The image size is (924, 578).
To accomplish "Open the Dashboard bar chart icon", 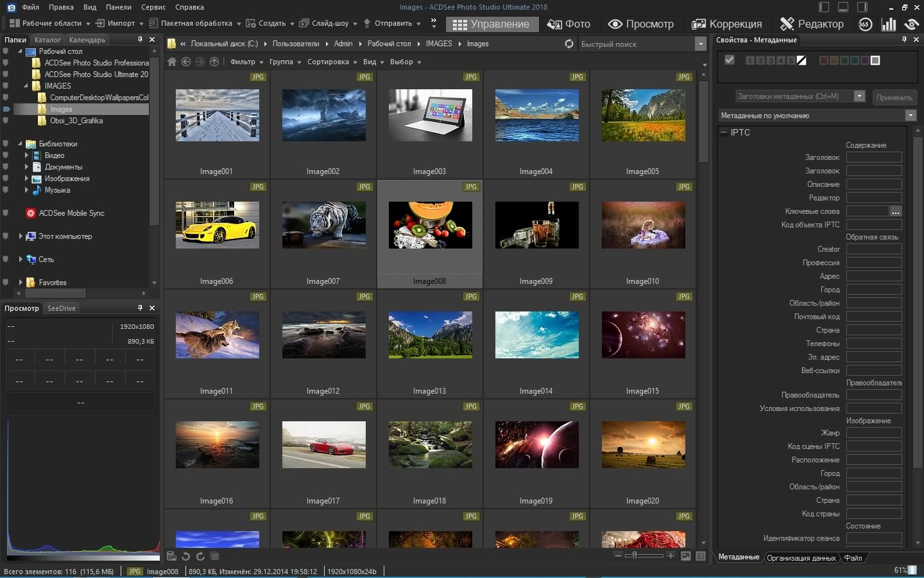I will (x=889, y=24).
